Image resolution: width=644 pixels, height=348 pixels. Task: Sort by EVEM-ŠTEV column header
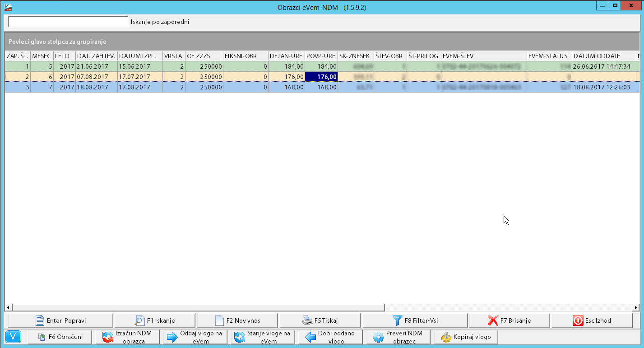point(484,56)
